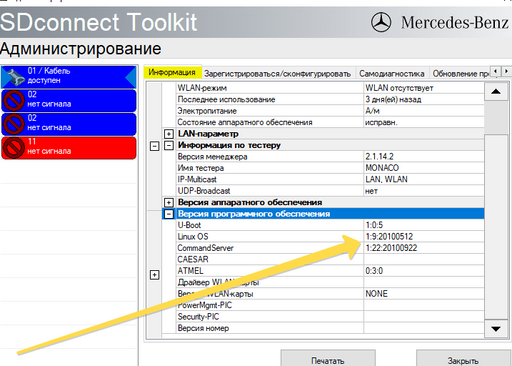512x366 pixels.
Task: Open the Информация tab
Action: (172, 72)
